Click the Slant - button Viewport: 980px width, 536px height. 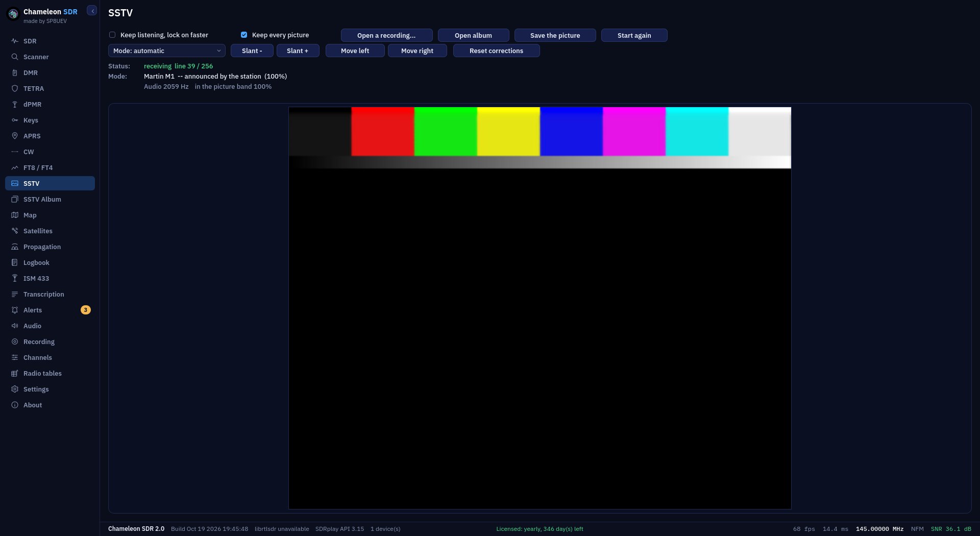click(x=252, y=51)
